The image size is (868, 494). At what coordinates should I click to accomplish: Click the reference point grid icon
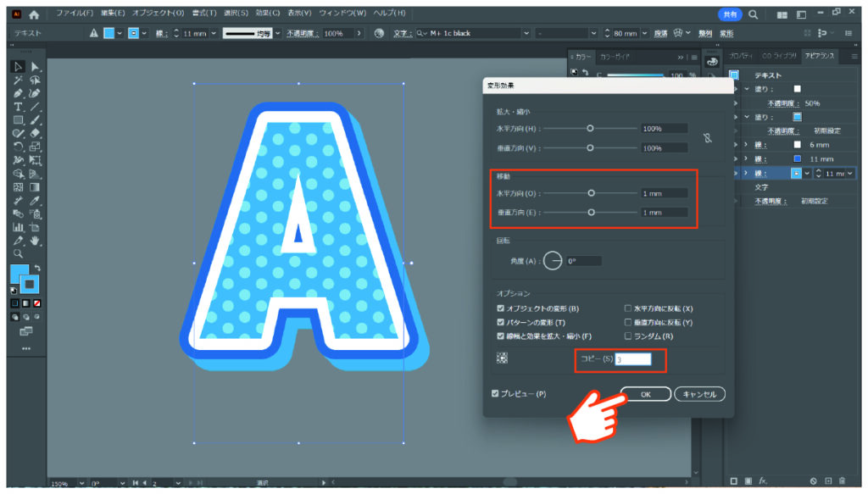tap(502, 358)
